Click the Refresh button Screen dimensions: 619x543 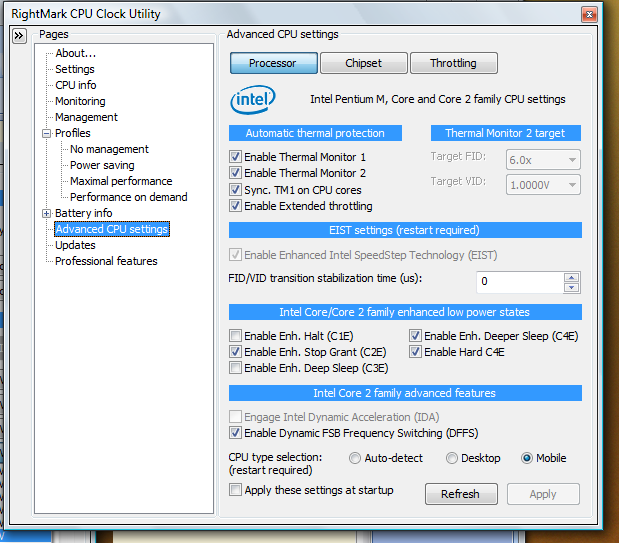461,494
